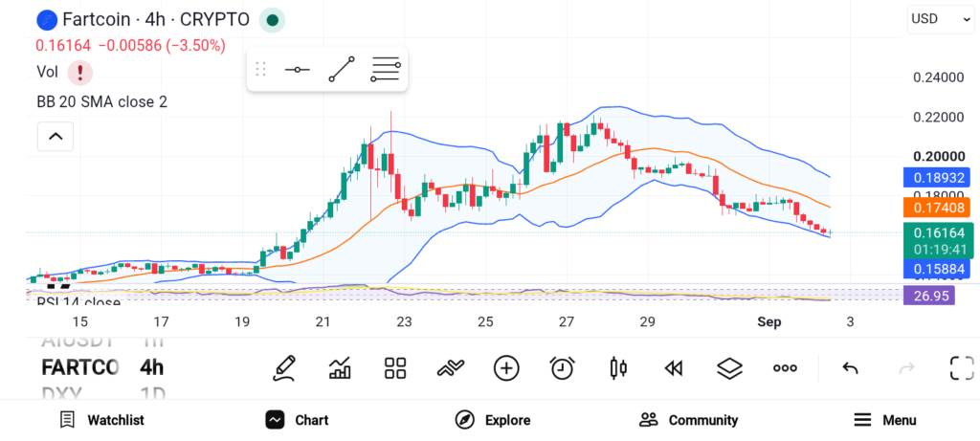
Task: Open the layout grid icon
Action: tap(395, 368)
